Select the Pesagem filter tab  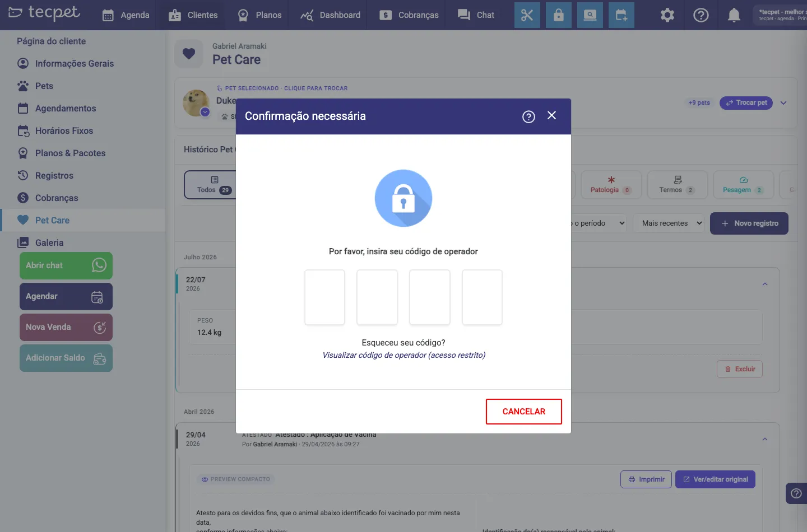pos(744,185)
